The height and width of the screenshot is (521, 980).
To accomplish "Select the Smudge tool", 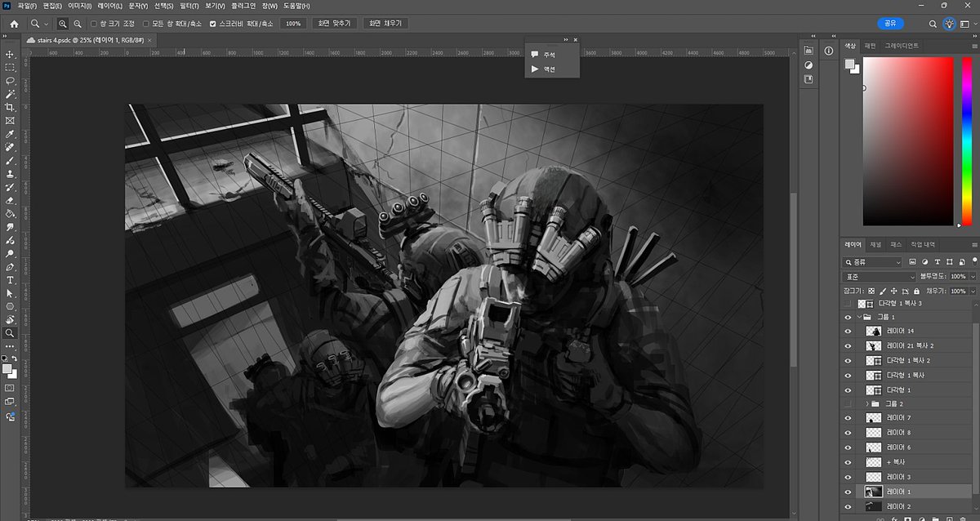I will click(x=10, y=226).
